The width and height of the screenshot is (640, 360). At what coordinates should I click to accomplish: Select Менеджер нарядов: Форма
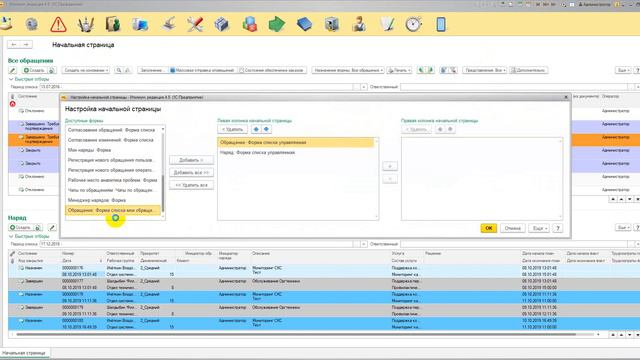pos(113,200)
